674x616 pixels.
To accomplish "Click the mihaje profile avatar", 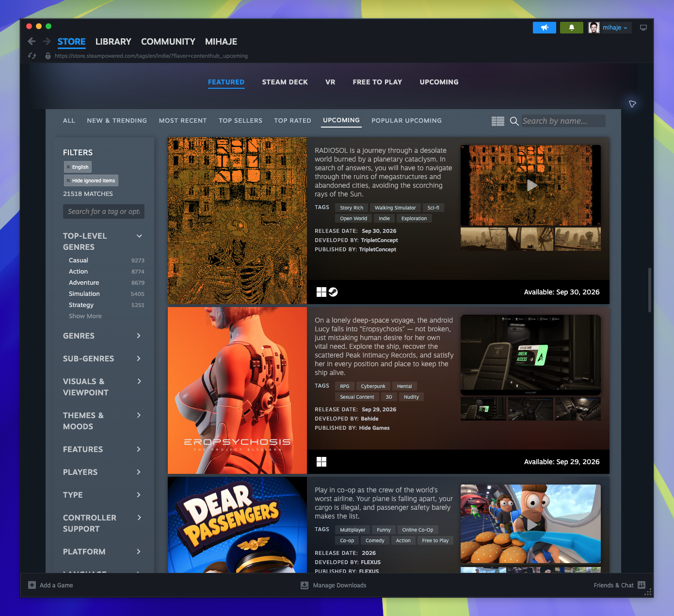I will click(x=594, y=28).
